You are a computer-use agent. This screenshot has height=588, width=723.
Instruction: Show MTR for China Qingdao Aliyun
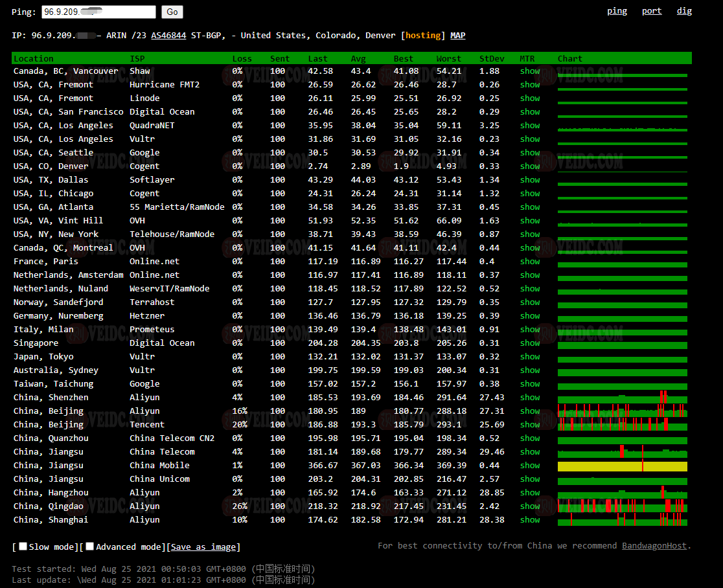tap(529, 506)
